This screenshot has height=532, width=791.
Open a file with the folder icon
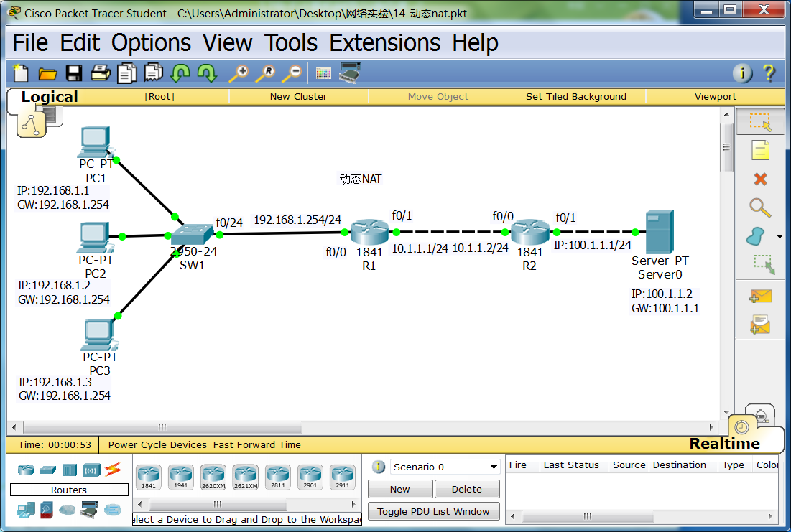[x=47, y=74]
